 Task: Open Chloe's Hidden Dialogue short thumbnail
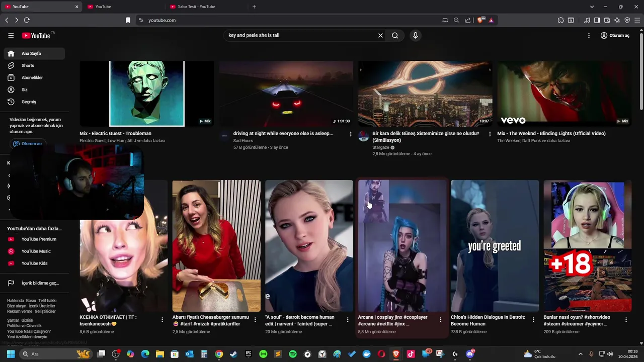click(x=495, y=246)
